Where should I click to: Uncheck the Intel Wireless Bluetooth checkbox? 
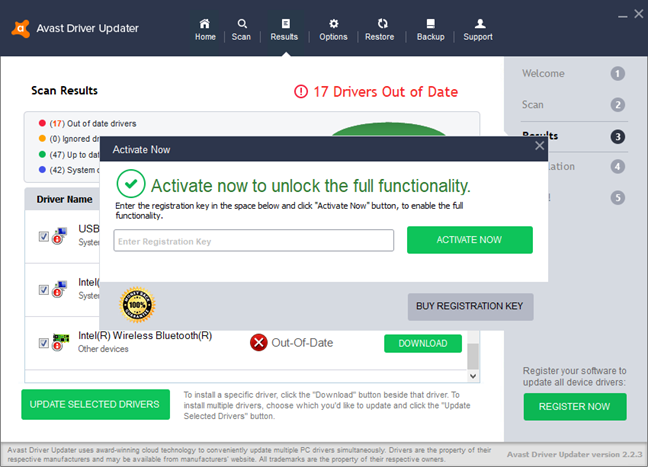click(x=43, y=343)
